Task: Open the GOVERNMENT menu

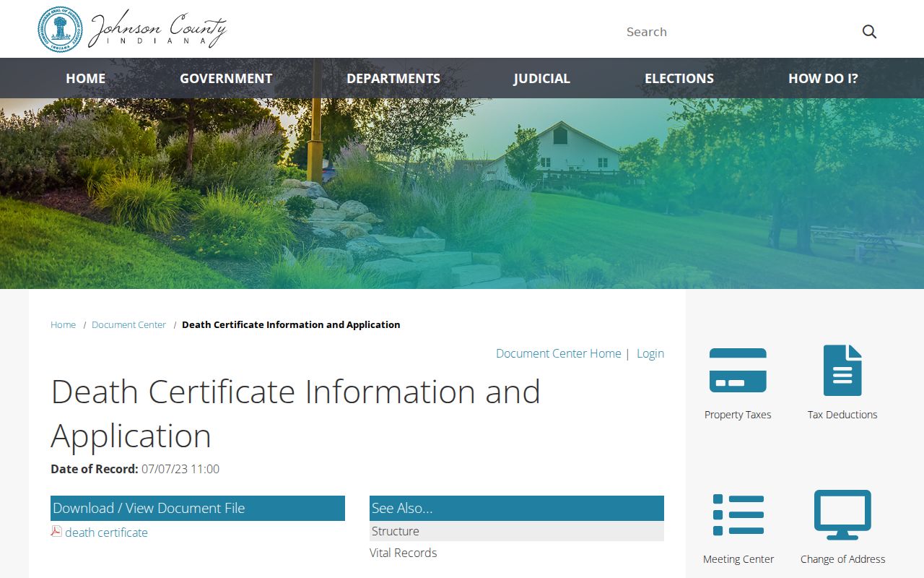Action: click(x=226, y=78)
